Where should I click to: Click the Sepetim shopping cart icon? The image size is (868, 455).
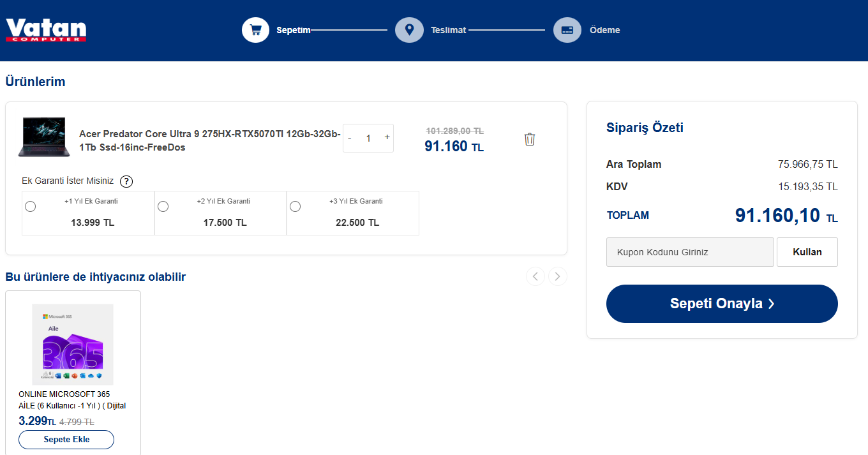(256, 30)
